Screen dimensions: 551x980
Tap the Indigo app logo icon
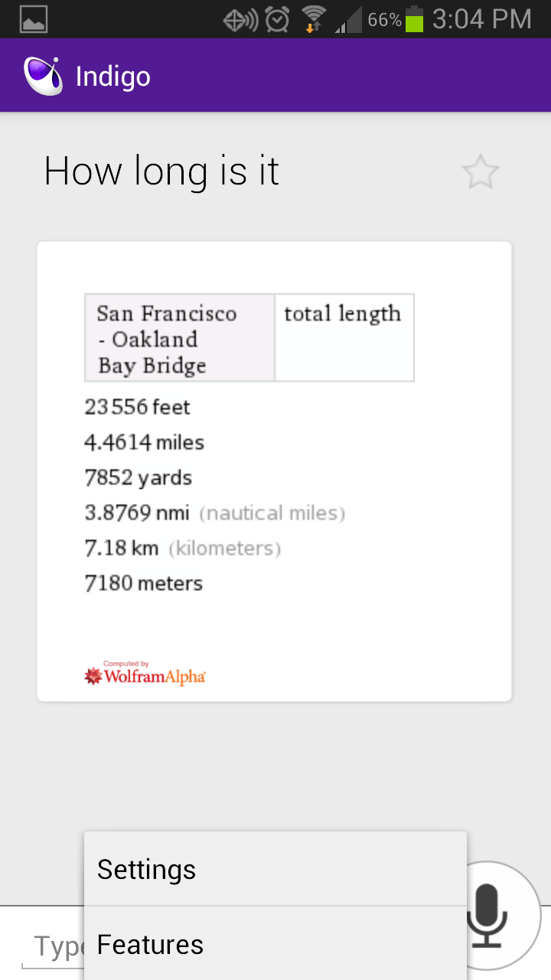(x=43, y=76)
